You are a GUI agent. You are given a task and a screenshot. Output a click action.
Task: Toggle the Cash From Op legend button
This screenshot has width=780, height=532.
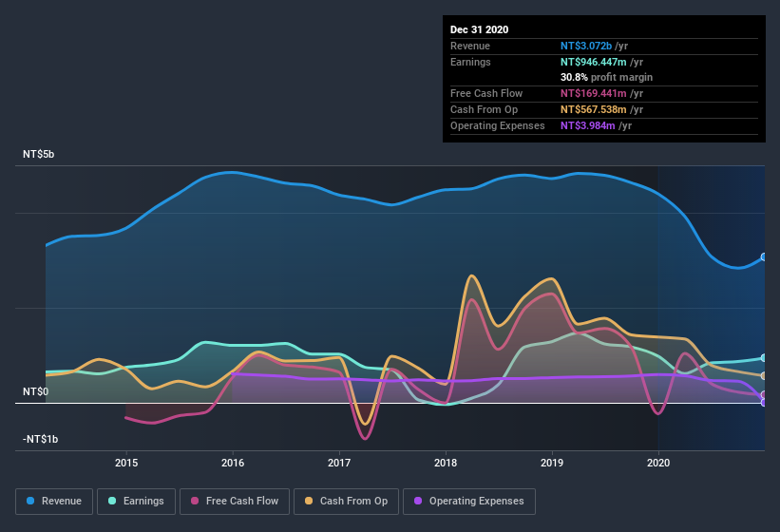pos(346,502)
